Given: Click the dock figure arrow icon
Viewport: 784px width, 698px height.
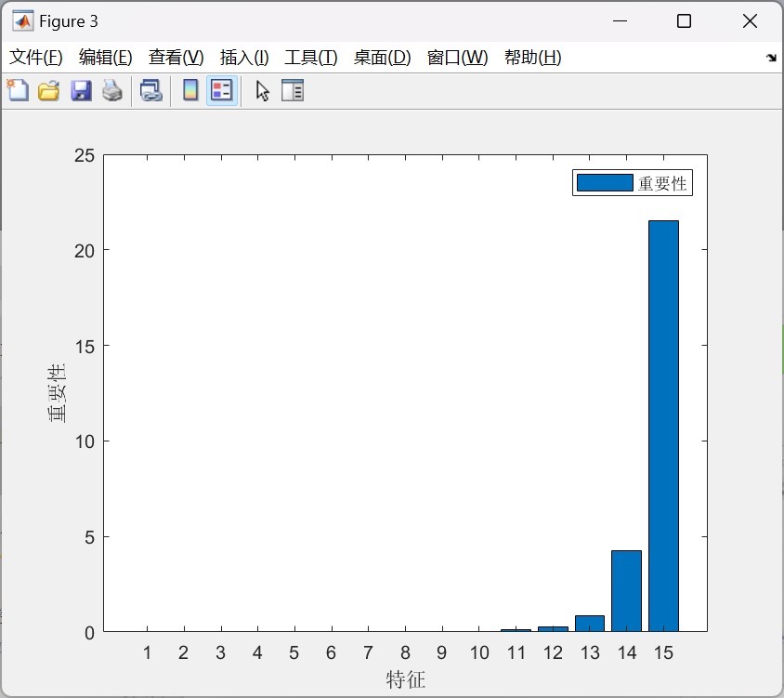Looking at the screenshot, I should tap(771, 58).
